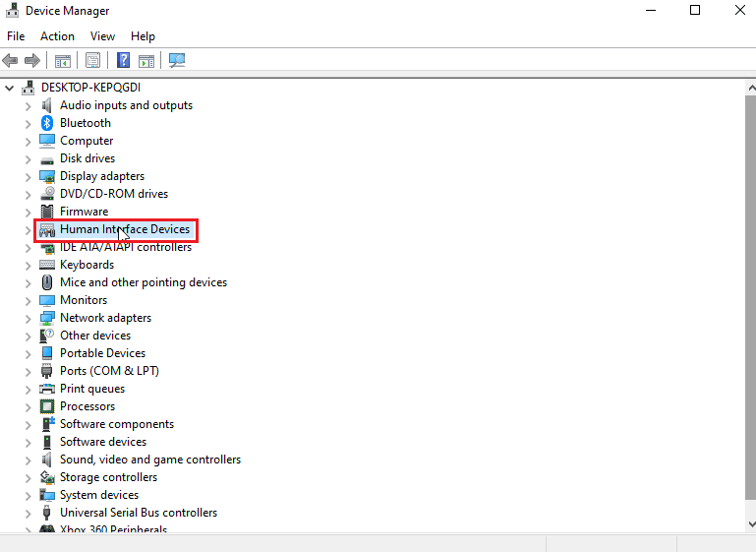Click the Portable Devices icon

click(47, 353)
